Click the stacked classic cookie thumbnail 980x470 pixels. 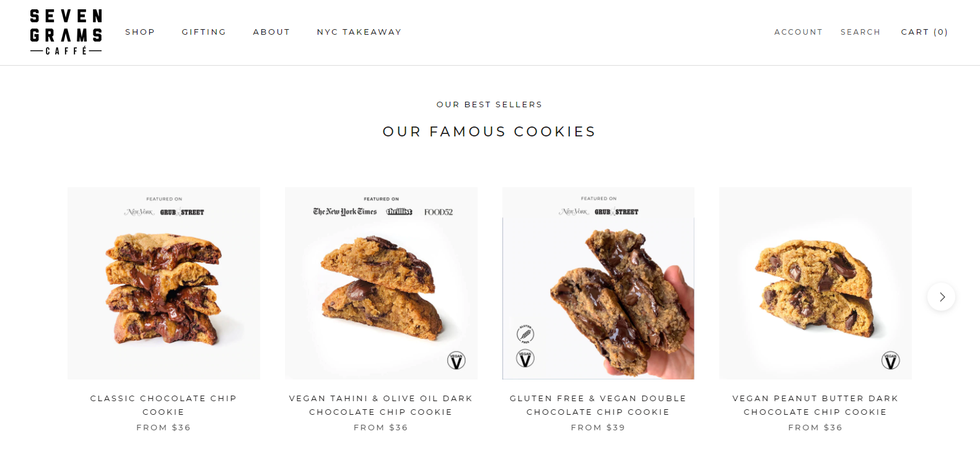click(164, 283)
